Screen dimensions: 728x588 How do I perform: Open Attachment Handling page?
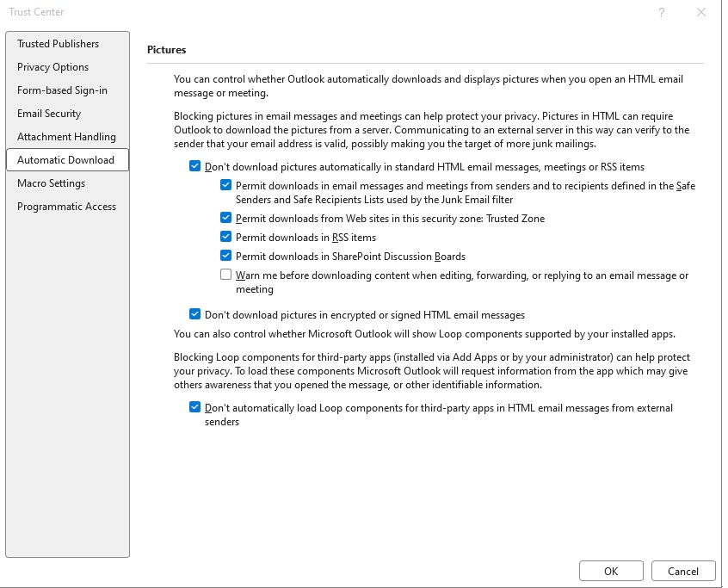[x=67, y=137]
